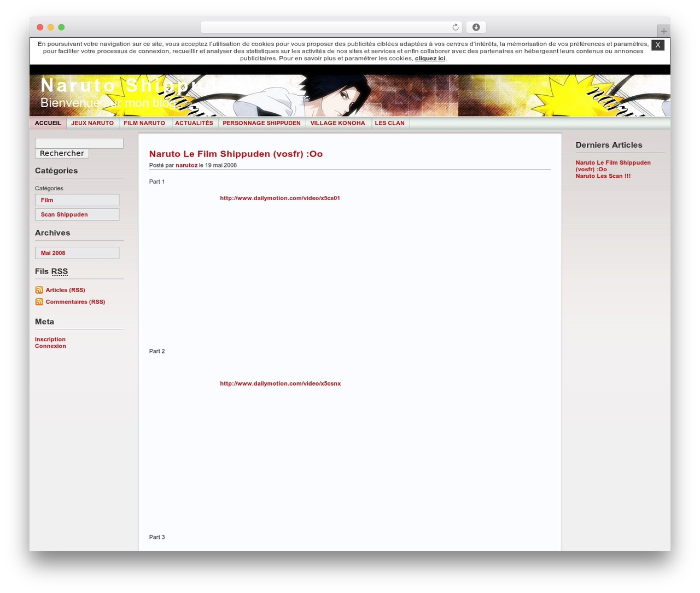
Task: Click the 'Part 2' text label
Action: (x=157, y=351)
